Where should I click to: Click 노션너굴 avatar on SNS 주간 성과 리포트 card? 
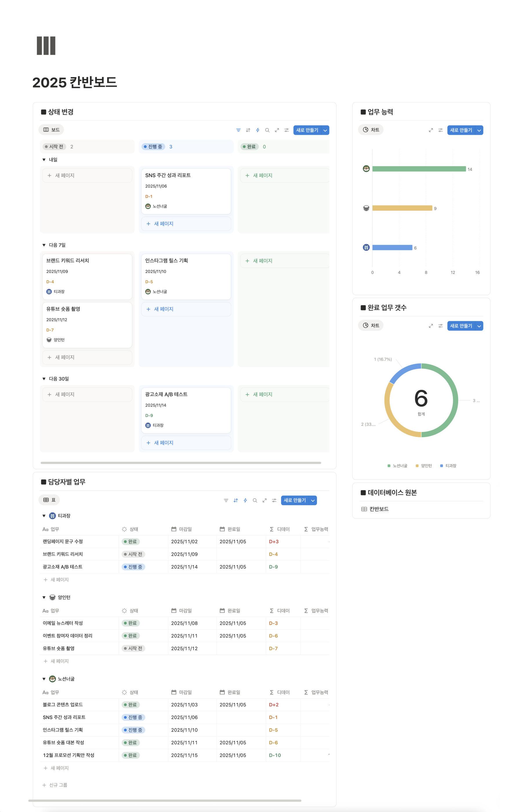148,206
